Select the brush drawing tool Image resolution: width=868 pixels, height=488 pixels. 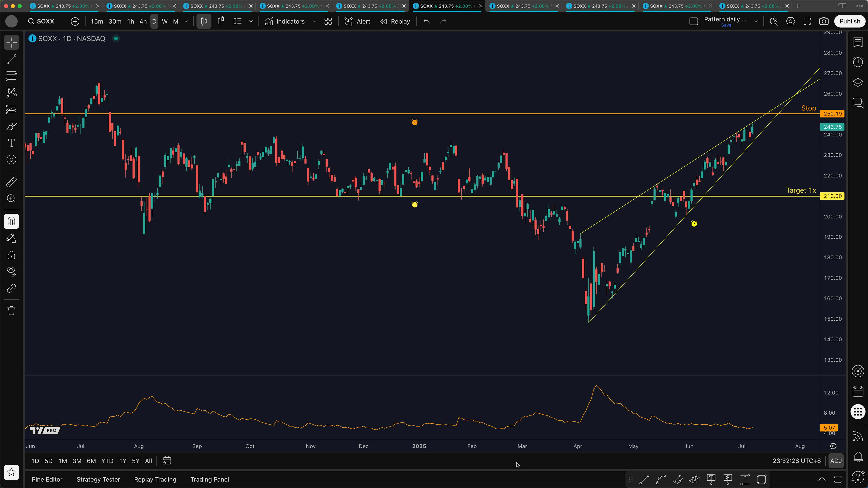[12, 126]
